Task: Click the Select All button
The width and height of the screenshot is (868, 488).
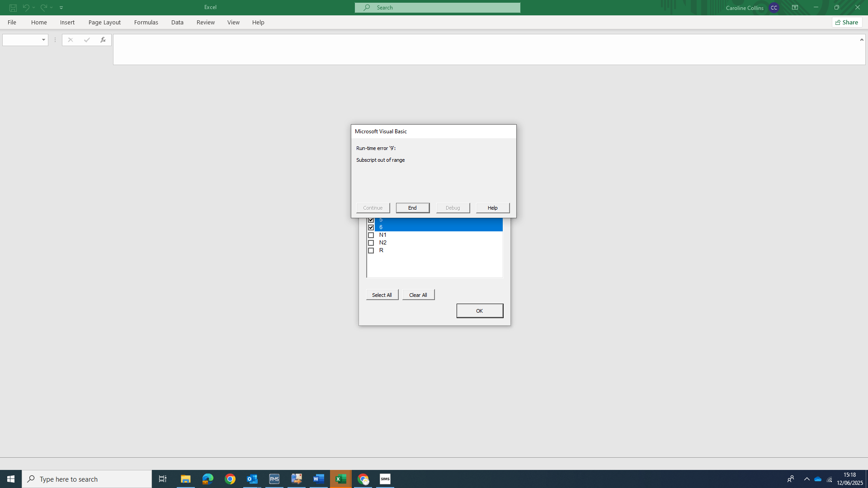Action: coord(382,294)
